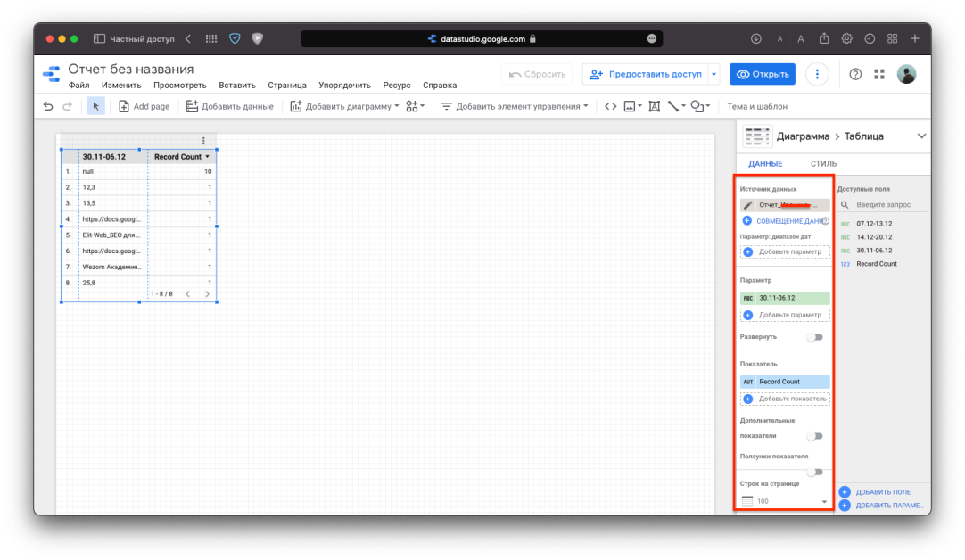
Task: Edit data source with the pencil icon
Action: click(x=747, y=205)
